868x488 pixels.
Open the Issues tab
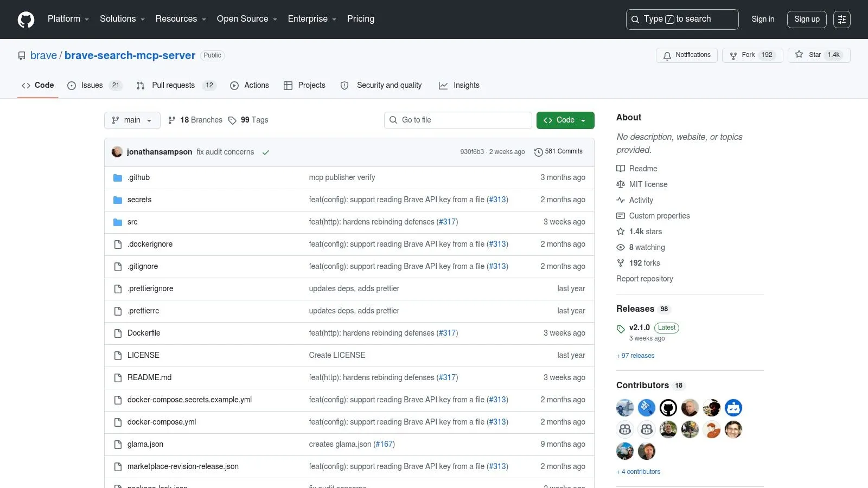coord(95,85)
